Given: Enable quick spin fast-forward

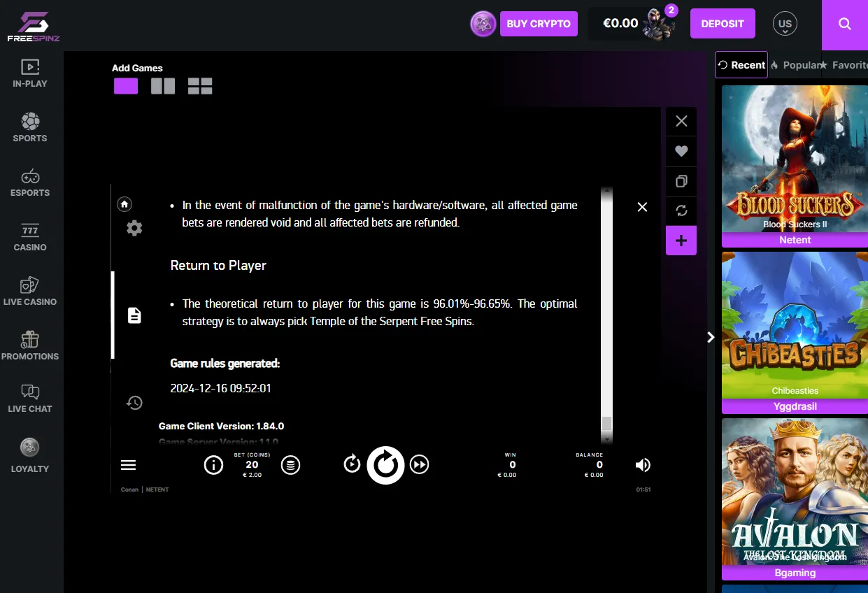Looking at the screenshot, I should pos(419,464).
